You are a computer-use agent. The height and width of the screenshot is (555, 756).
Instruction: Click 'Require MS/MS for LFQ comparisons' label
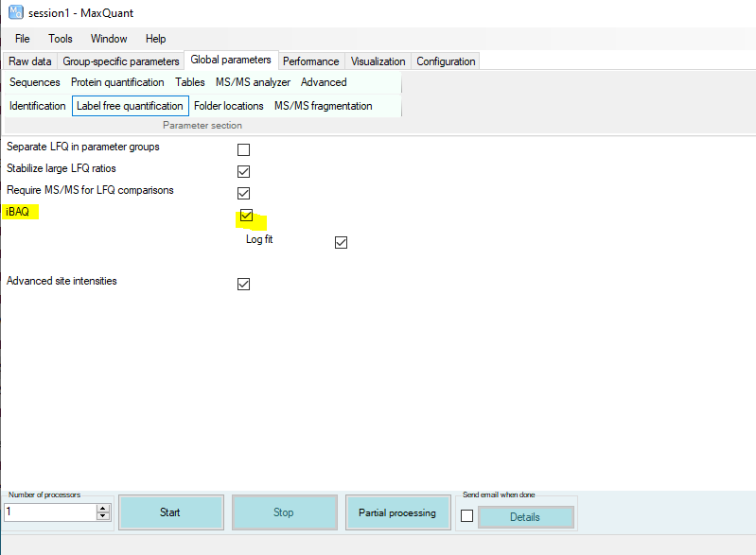click(x=90, y=190)
